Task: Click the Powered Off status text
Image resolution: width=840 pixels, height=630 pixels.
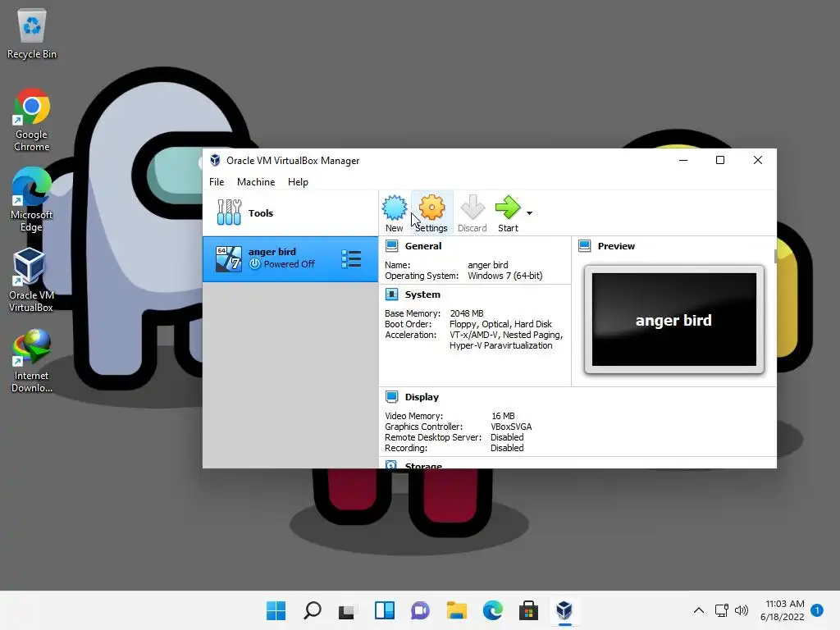Action: [x=290, y=264]
